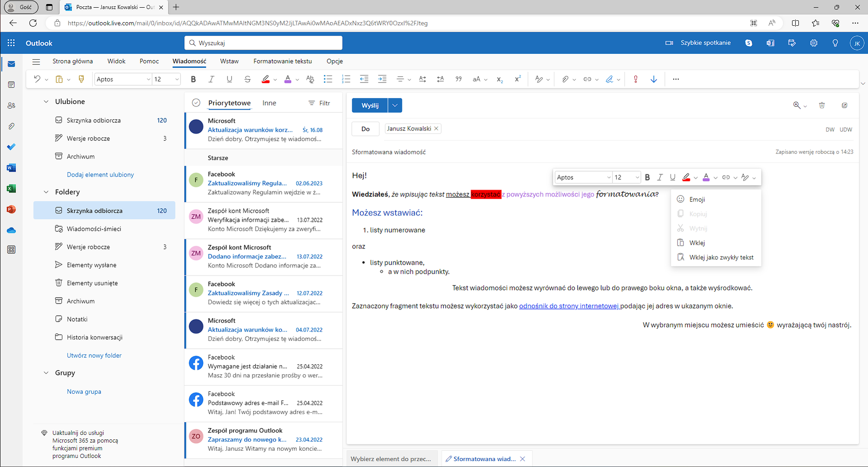
Task: Click the Nowa grupa link
Action: click(x=84, y=392)
